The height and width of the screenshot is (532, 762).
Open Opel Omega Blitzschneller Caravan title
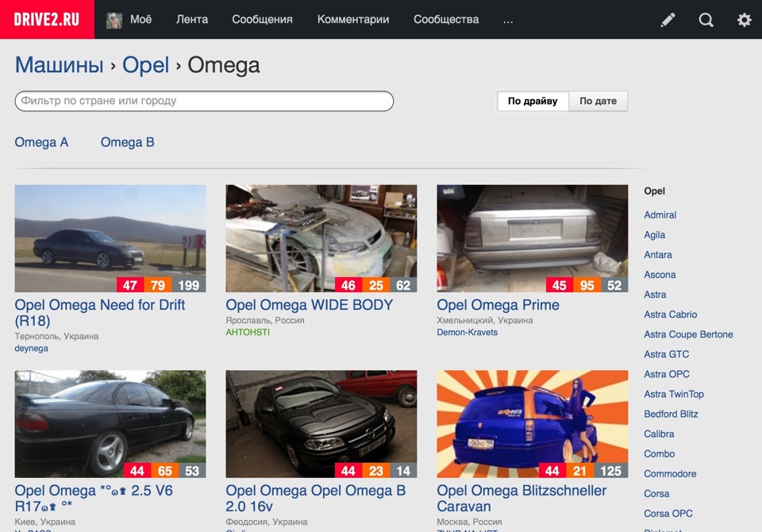[x=521, y=499]
